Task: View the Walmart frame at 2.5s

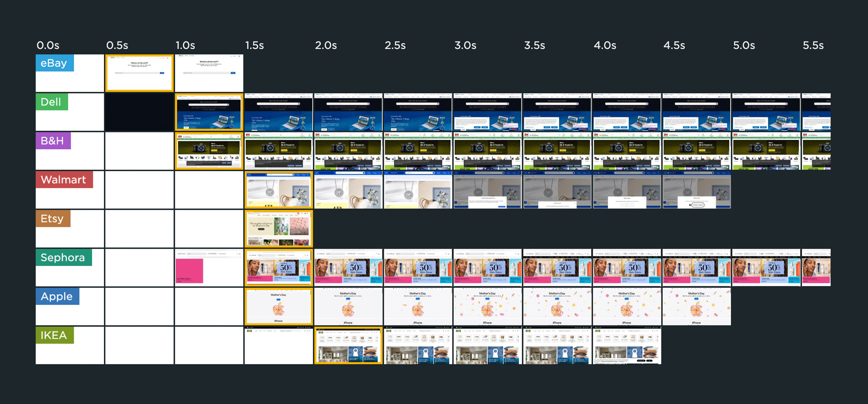Action: pos(418,190)
